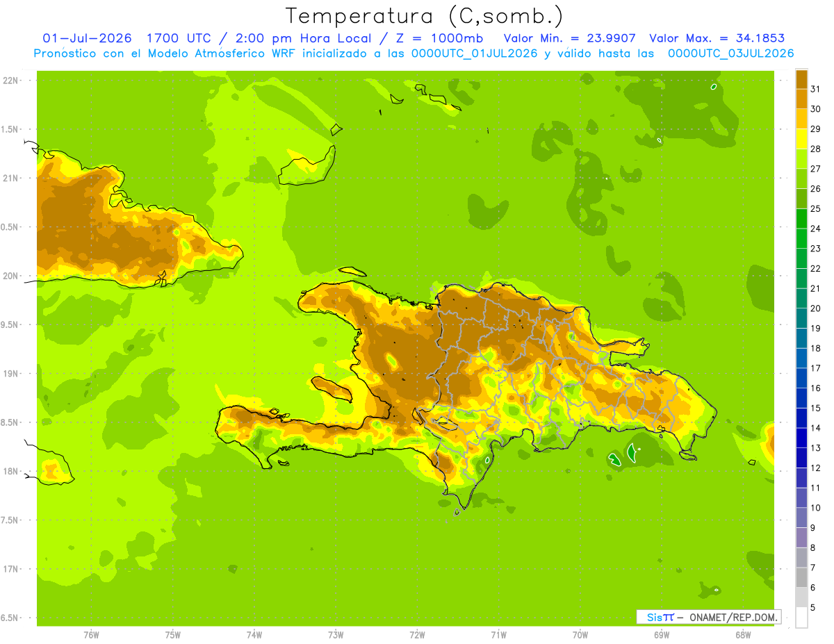Image resolution: width=834 pixels, height=644 pixels.
Task: Pick the brown swatch above 31
Action: pos(801,79)
